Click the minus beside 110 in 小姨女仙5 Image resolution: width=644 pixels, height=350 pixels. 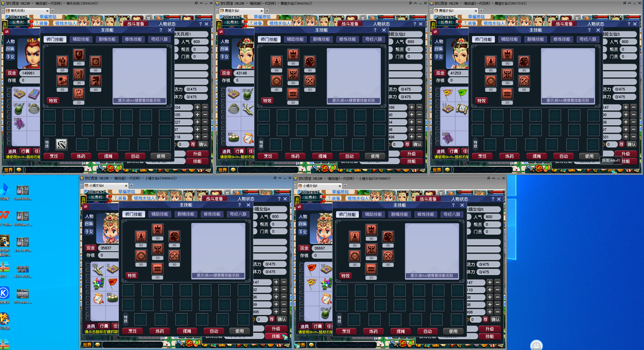(498, 289)
